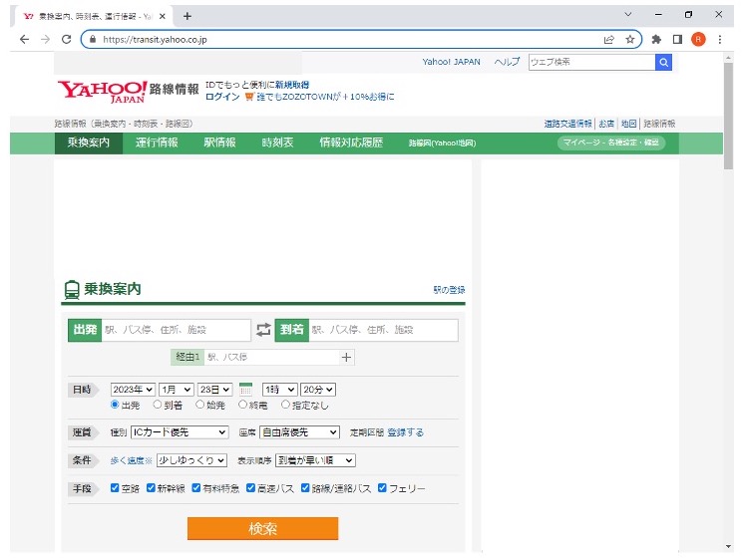The width and height of the screenshot is (744, 560).
Task: Open the calendar date picker icon
Action: click(x=245, y=390)
